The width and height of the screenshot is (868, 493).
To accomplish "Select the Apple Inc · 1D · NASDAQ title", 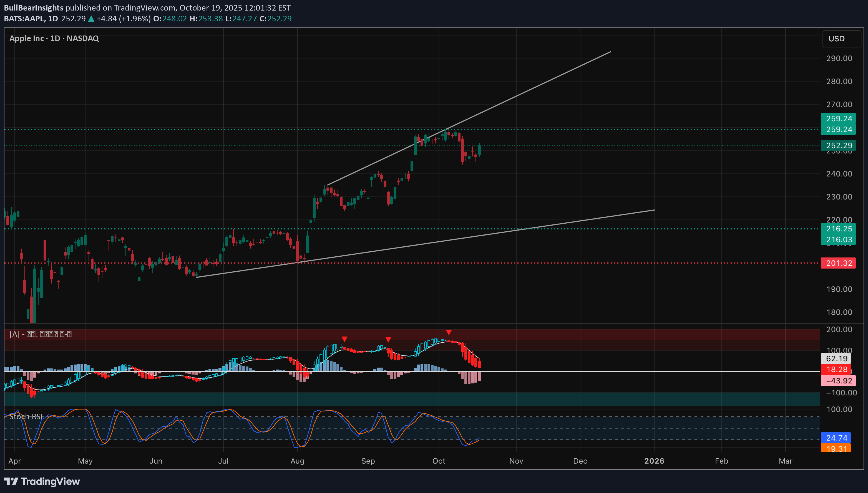I will click(54, 38).
